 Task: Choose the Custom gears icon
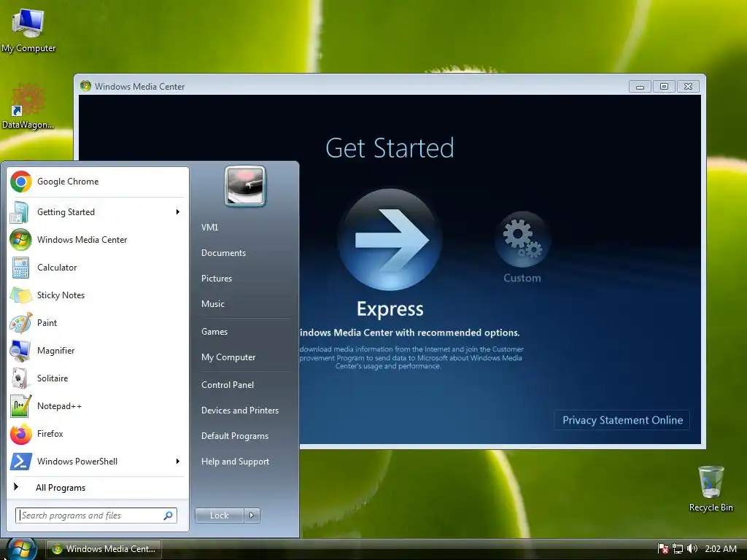pos(522,238)
